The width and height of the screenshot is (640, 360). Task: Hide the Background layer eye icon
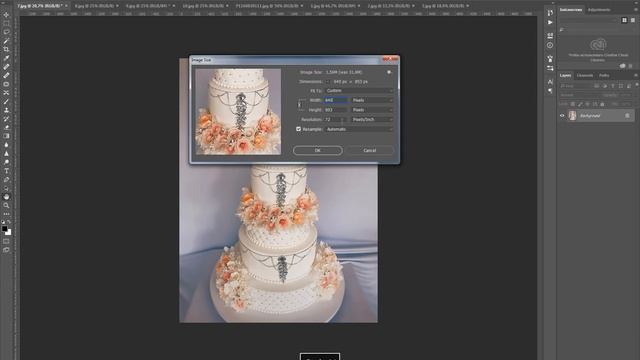click(562, 116)
